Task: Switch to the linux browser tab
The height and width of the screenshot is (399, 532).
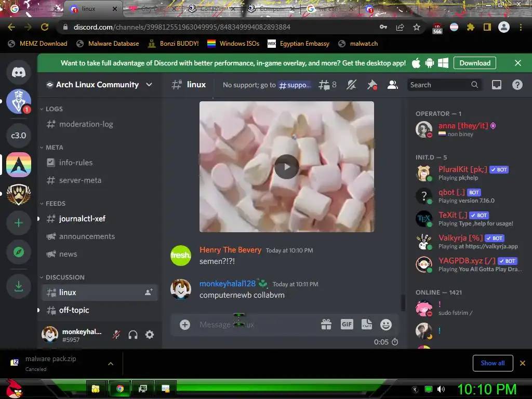Action: pos(92,9)
